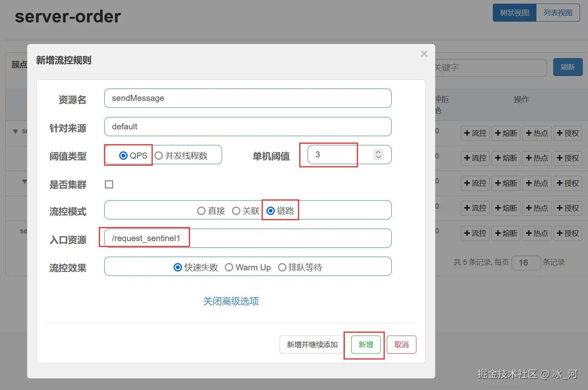Viewport: 588px width, 390px height.
Task: Click +授权 in the third table row
Action: pos(568,183)
